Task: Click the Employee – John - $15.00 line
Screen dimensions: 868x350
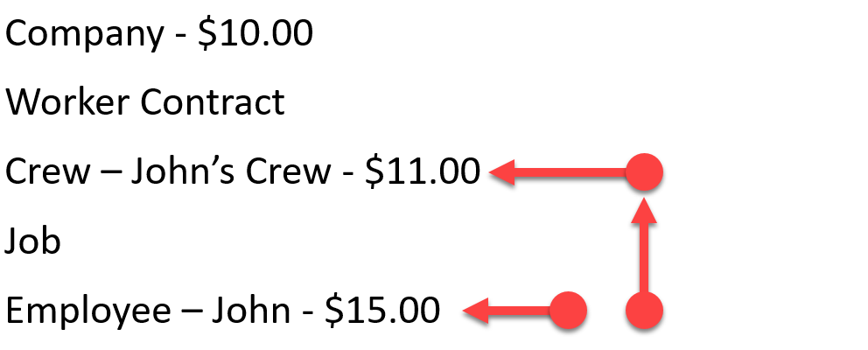Action: tap(222, 311)
